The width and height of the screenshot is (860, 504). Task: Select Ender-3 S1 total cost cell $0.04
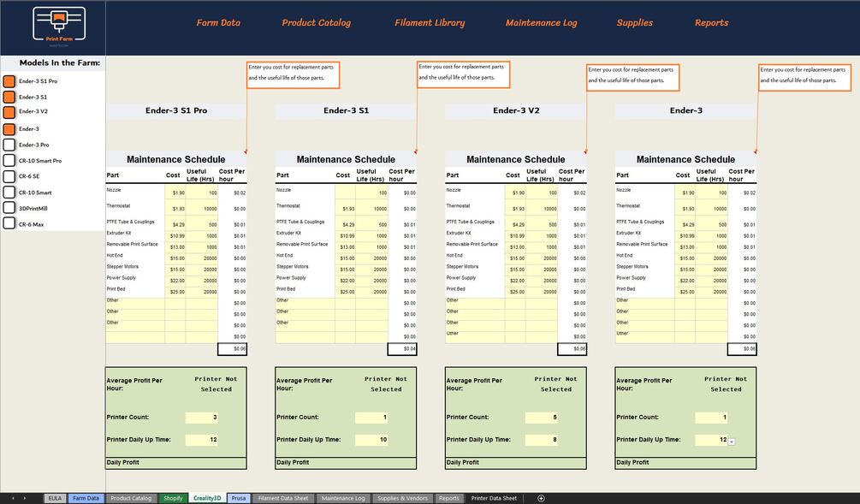coord(402,349)
